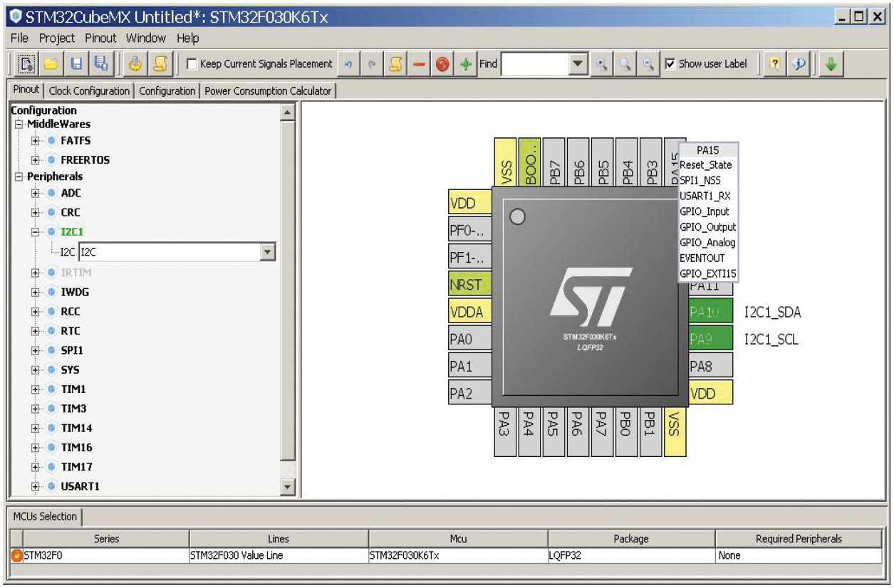Expand the RCC peripheral node
Image resolution: width=894 pixels, height=588 pixels.
click(36, 312)
